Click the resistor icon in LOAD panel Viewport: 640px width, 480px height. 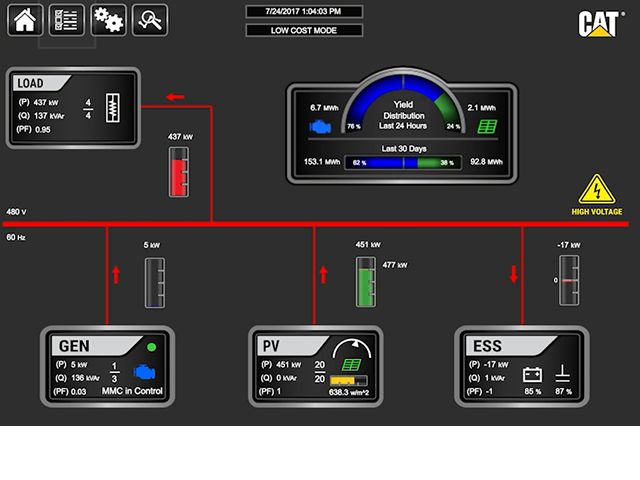[115, 109]
